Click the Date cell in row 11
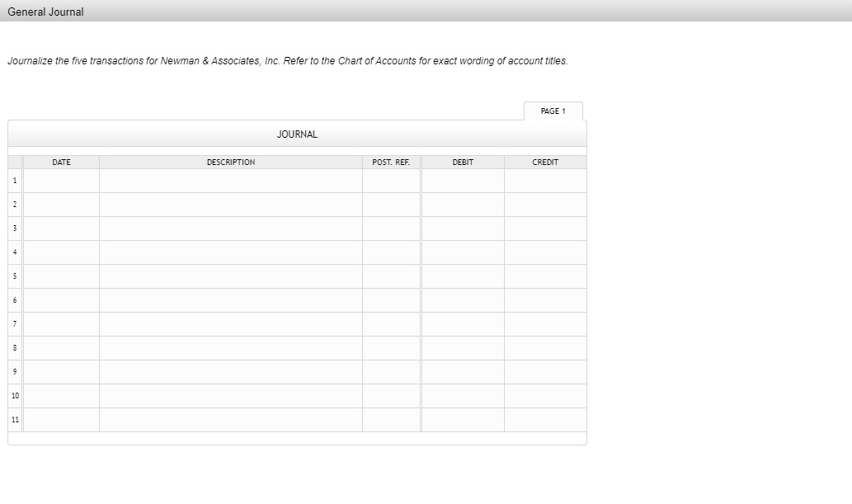This screenshot has width=852, height=504. [x=61, y=420]
